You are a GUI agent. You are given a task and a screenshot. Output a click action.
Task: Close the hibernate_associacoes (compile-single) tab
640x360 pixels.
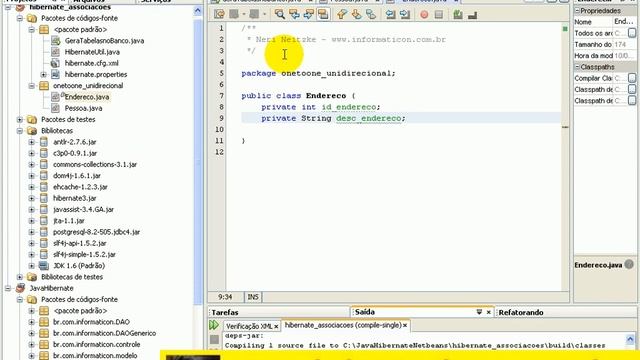point(405,325)
